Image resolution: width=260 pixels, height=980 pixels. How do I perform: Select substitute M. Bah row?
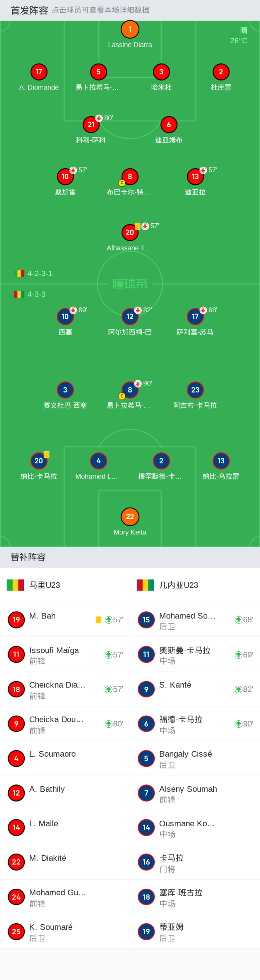tap(65, 619)
